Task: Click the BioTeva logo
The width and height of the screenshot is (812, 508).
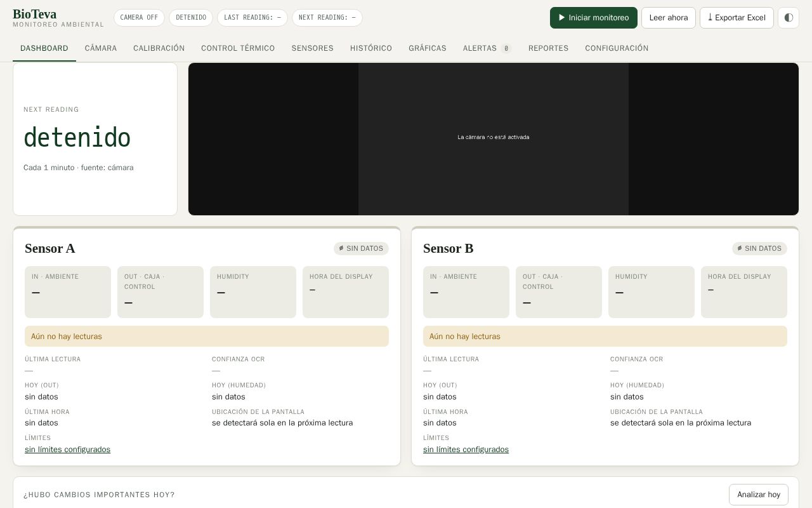Action: click(x=34, y=14)
